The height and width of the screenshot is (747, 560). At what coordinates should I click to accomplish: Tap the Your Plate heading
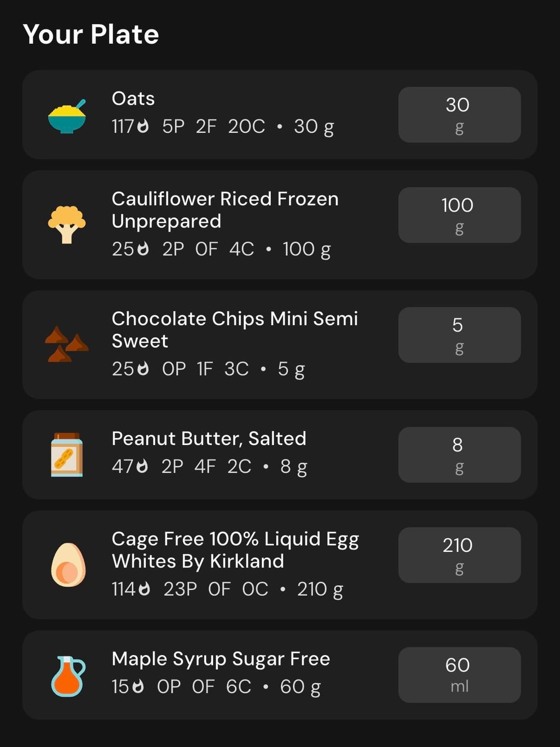click(91, 34)
